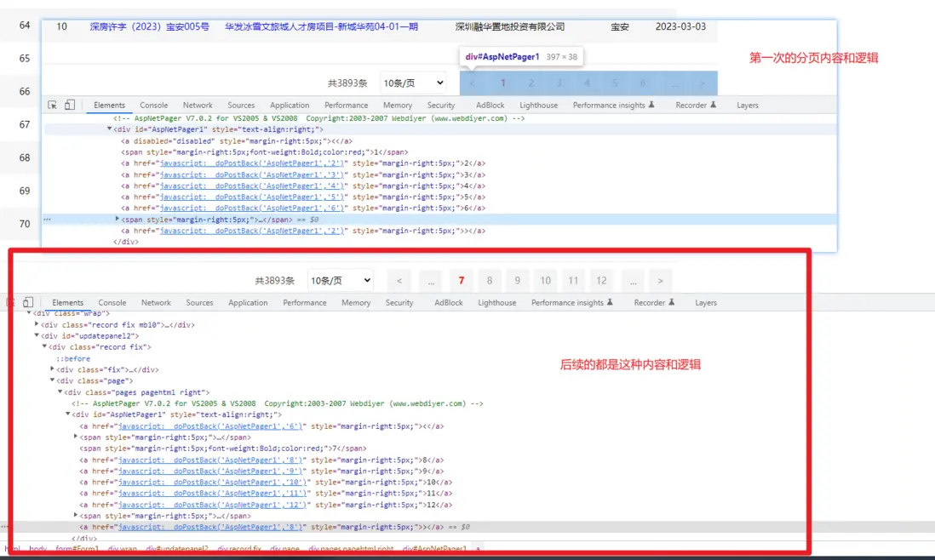Activate the inspect-element picker icon in upper DevTools
This screenshot has width=935, height=560.
pyautogui.click(x=53, y=105)
